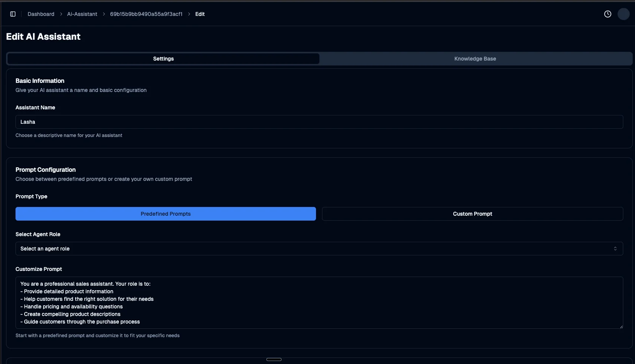Select the Settings tab
635x364 pixels.
(x=163, y=59)
